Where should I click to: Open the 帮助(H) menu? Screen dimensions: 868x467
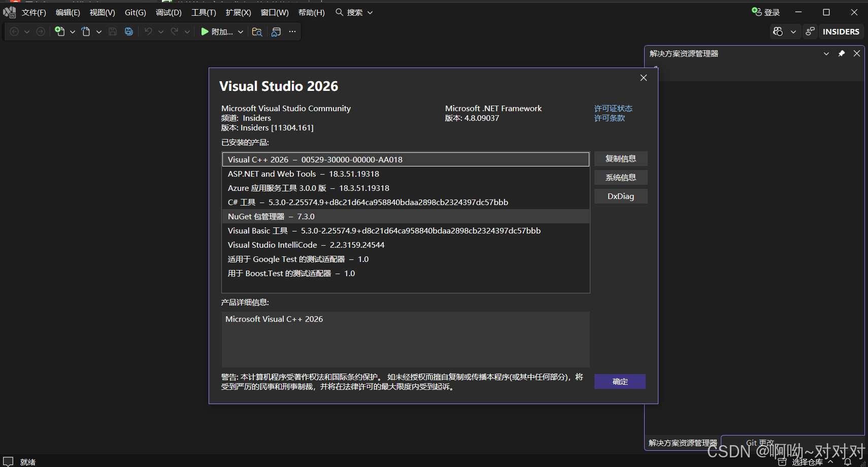312,12
